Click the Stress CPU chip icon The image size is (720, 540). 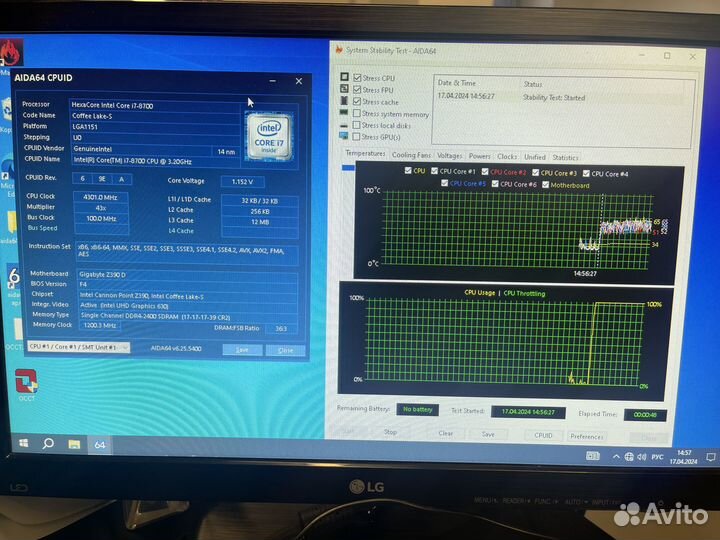tap(344, 77)
